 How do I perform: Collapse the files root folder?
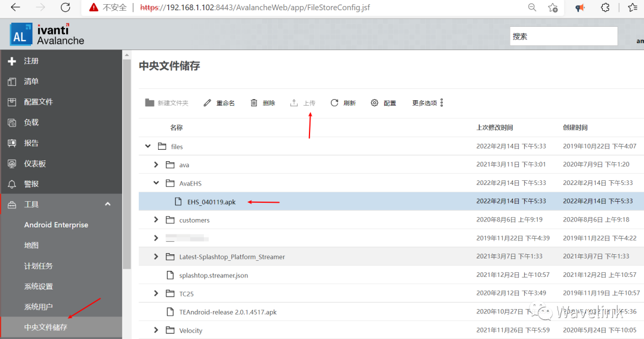tap(147, 146)
